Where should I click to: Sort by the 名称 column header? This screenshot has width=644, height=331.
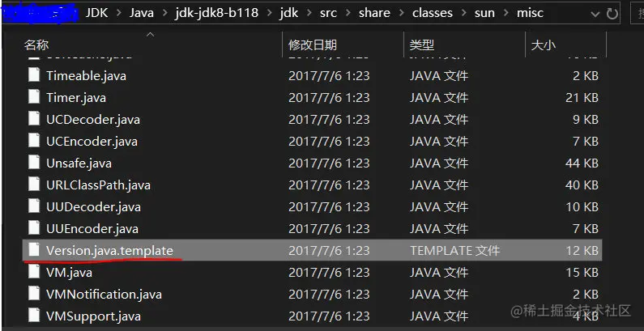pyautogui.click(x=36, y=45)
